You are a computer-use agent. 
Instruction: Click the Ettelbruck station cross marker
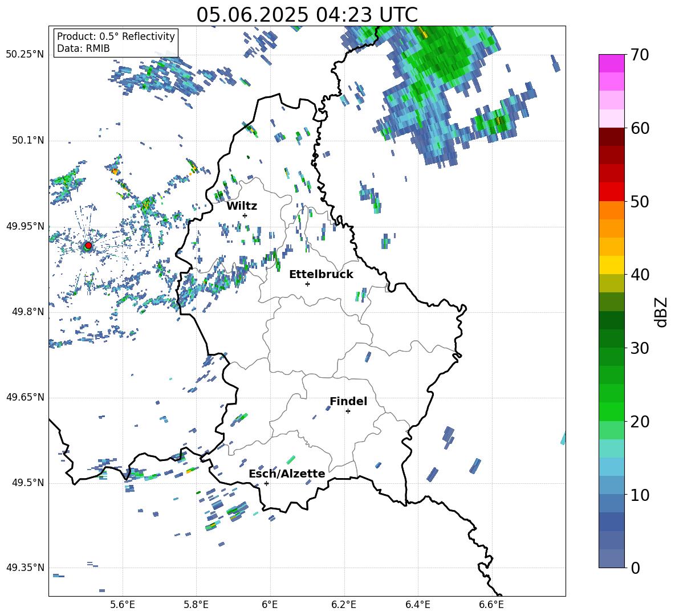(x=307, y=284)
